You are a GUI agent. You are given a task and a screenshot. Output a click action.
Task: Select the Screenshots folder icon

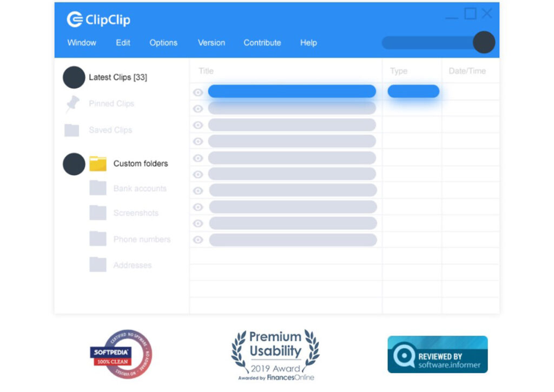tap(98, 213)
